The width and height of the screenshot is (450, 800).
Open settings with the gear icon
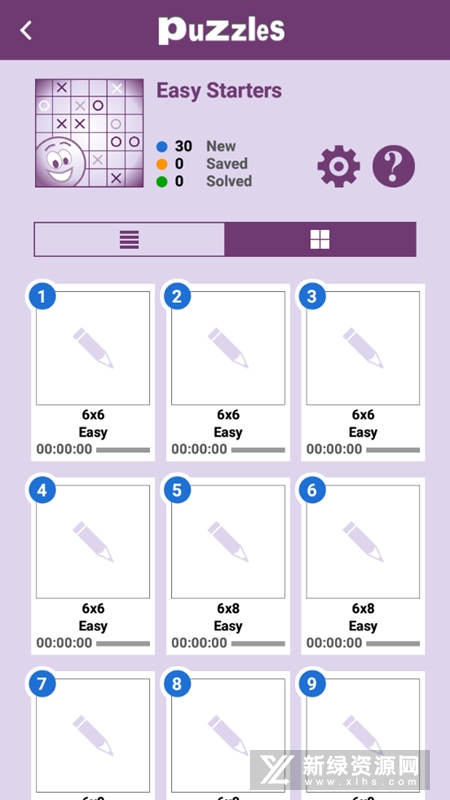338,166
